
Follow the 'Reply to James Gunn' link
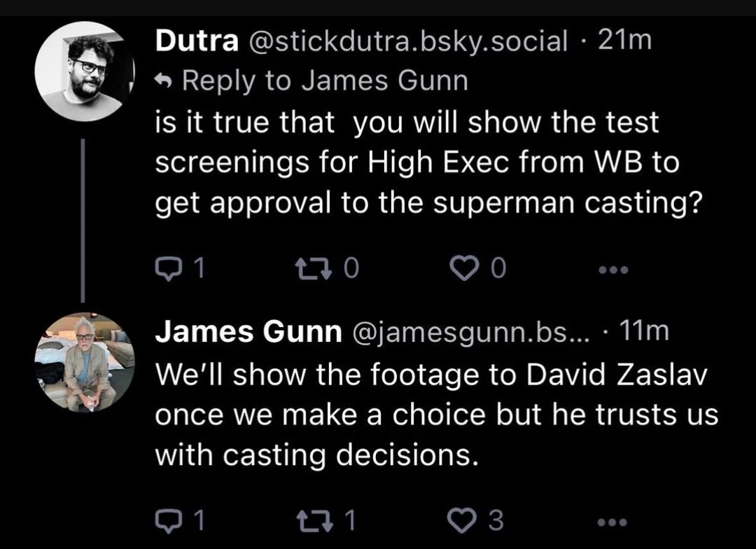click(x=325, y=81)
